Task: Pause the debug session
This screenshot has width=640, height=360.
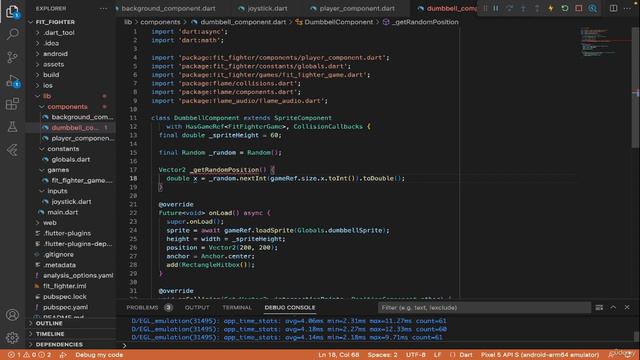Action: [x=496, y=8]
